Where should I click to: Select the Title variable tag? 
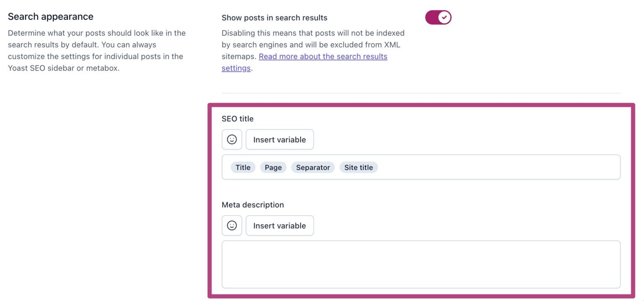coord(243,167)
